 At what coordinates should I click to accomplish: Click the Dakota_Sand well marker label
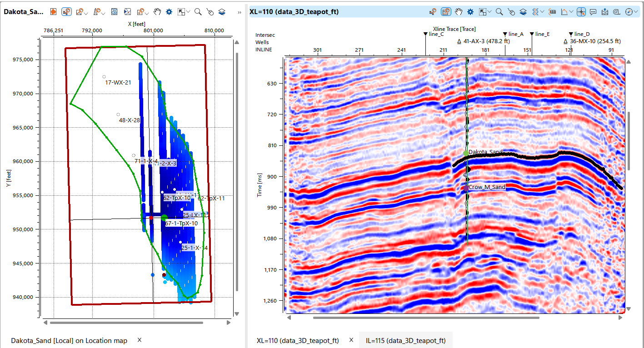484,153
